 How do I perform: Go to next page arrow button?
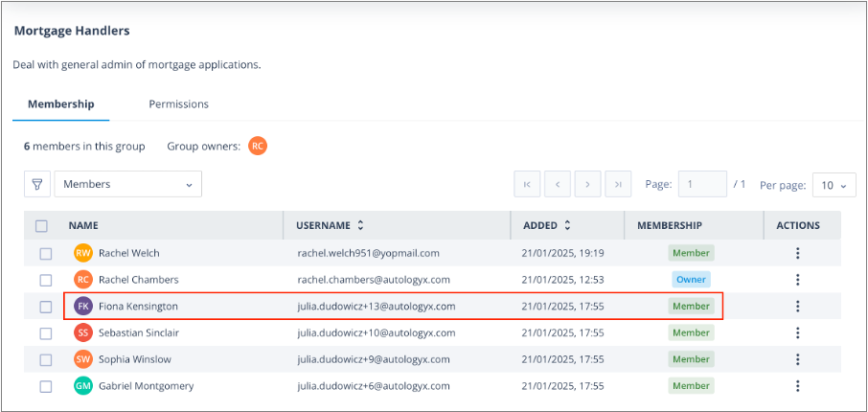click(588, 184)
